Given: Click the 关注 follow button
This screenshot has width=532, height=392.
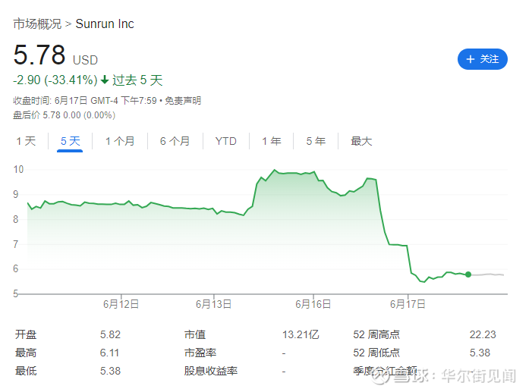Looking at the screenshot, I should pyautogui.click(x=482, y=59).
